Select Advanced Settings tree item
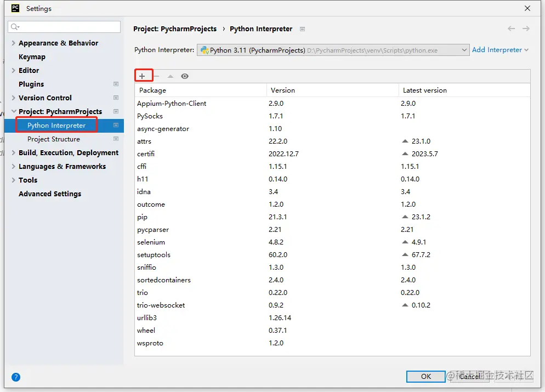The height and width of the screenshot is (392, 545). (x=50, y=194)
